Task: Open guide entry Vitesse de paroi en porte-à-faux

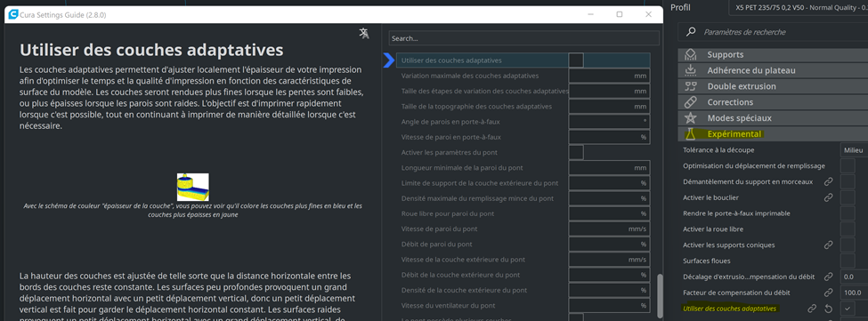Action: [x=452, y=136]
